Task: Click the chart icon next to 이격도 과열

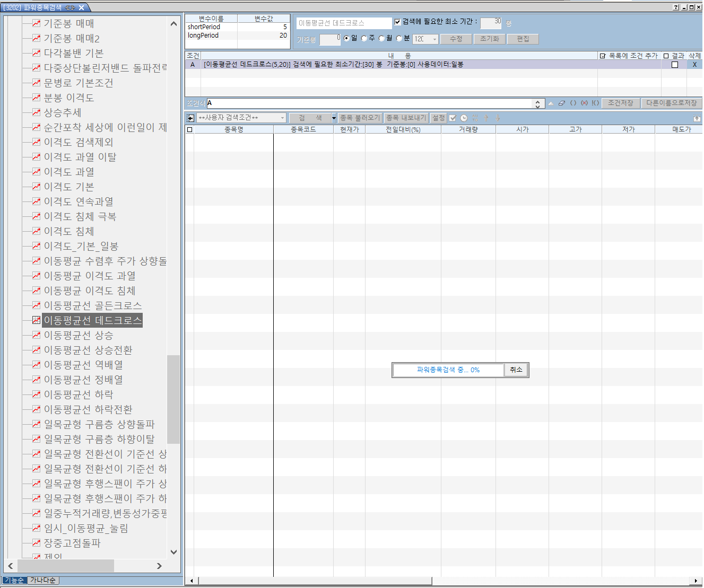Action: click(36, 172)
